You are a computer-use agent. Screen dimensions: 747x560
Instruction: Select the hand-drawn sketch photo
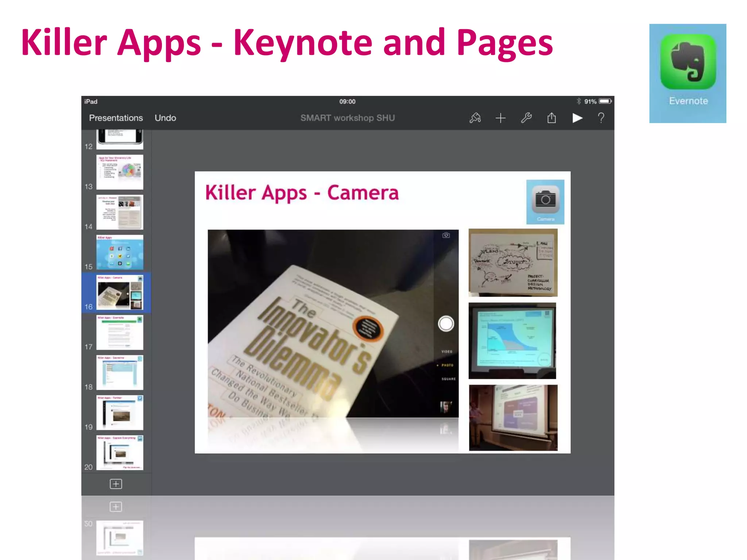point(513,262)
